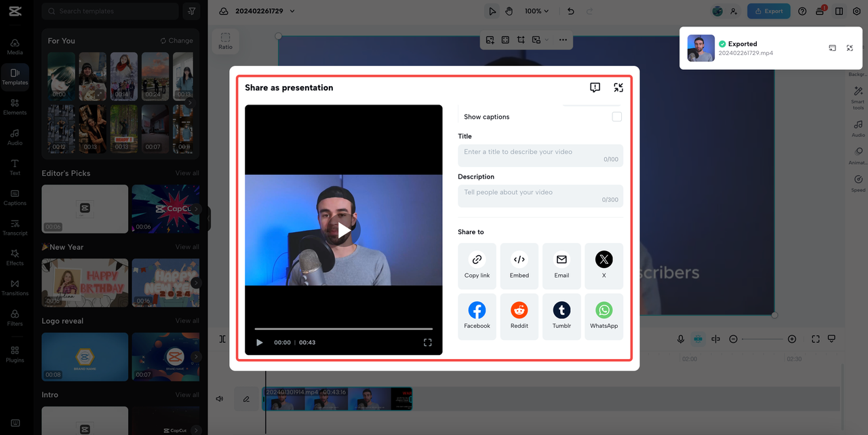Viewport: 868px width, 435px height.
Task: Open the Transitions sidebar tab
Action: (15, 288)
